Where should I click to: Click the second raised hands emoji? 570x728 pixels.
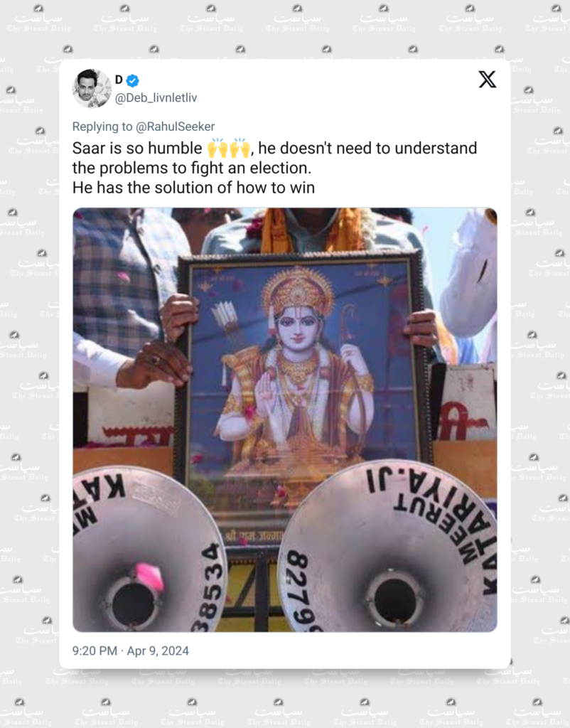240,148
